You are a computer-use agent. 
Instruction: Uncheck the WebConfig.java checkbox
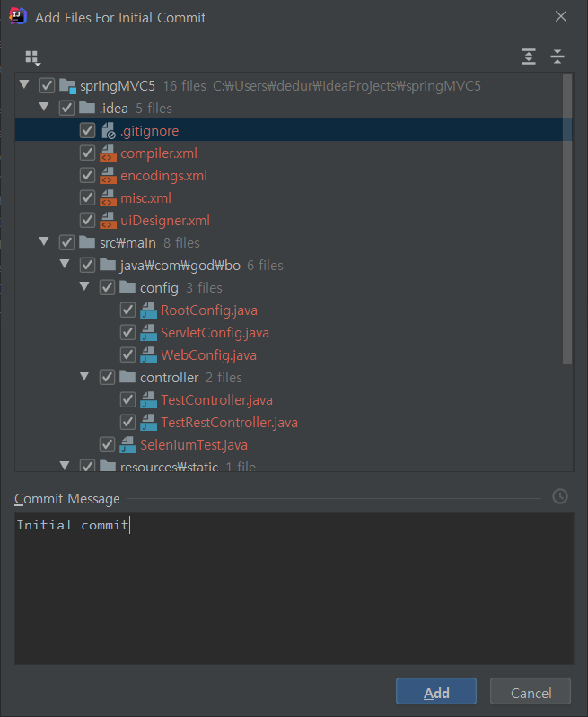[x=127, y=354]
